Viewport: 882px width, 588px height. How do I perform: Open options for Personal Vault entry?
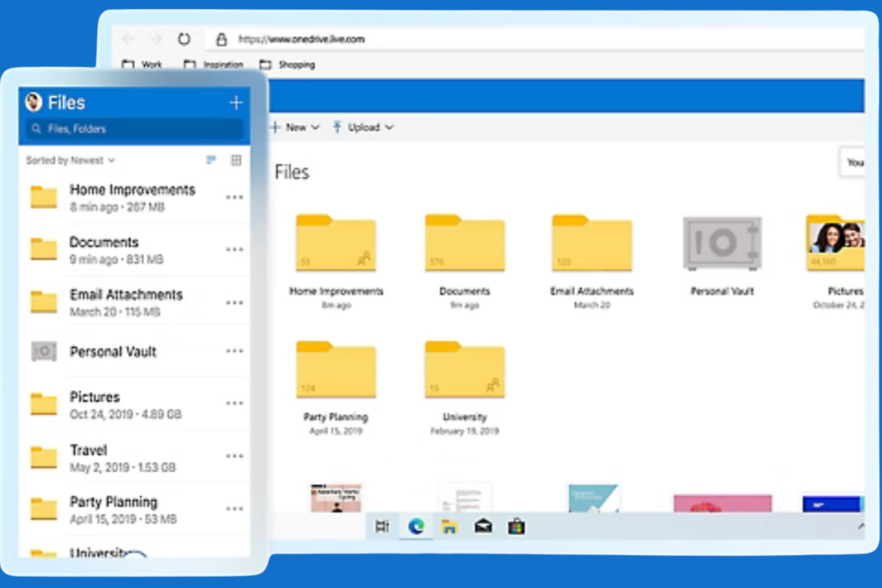tap(235, 351)
